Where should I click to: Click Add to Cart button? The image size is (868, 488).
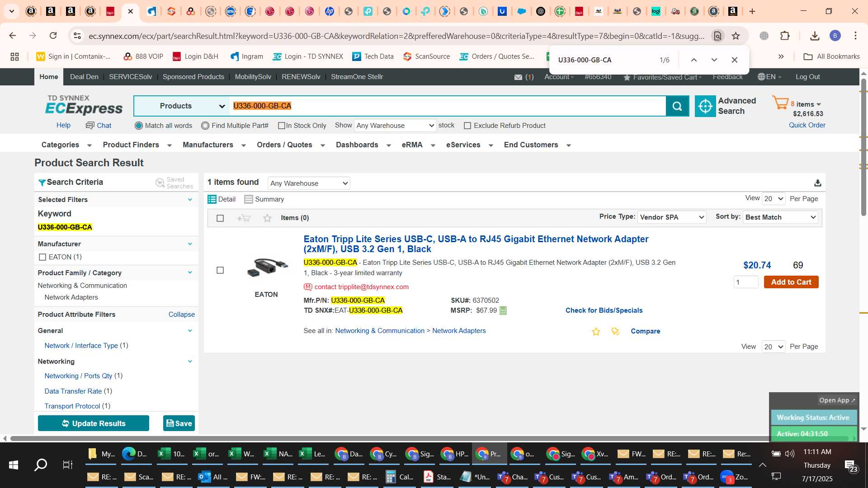[x=791, y=282]
